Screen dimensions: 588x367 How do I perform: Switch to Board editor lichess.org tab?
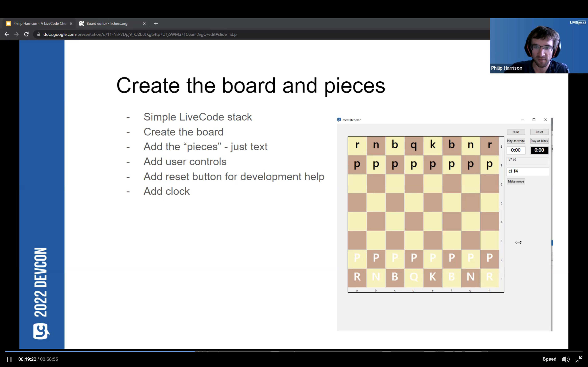pos(107,24)
